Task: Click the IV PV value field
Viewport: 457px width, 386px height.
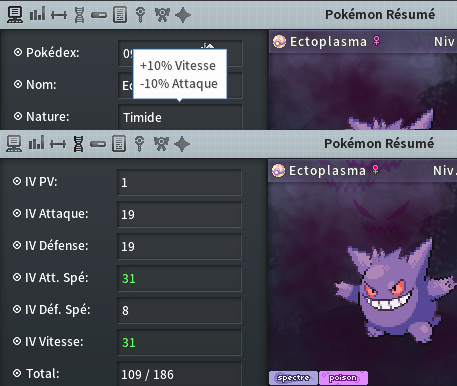Action: 179,182
